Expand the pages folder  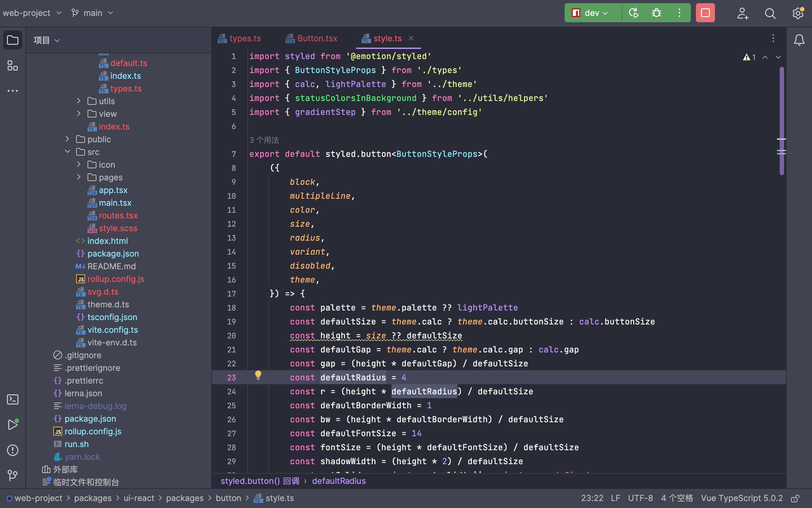click(79, 177)
